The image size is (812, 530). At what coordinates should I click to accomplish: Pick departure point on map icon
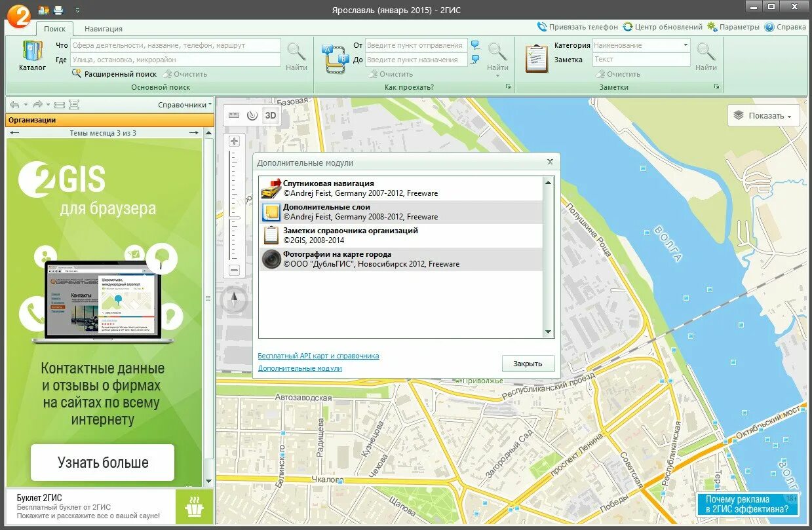point(475,45)
